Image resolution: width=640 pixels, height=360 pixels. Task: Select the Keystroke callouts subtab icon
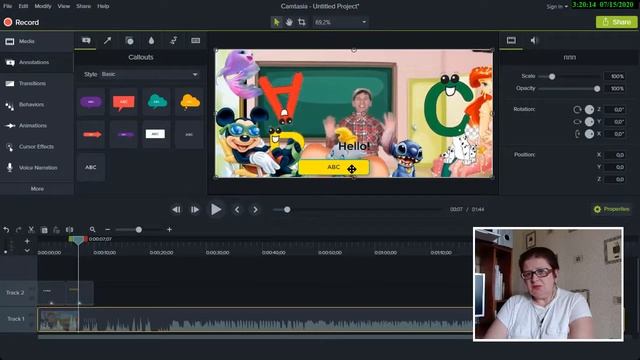(196, 40)
